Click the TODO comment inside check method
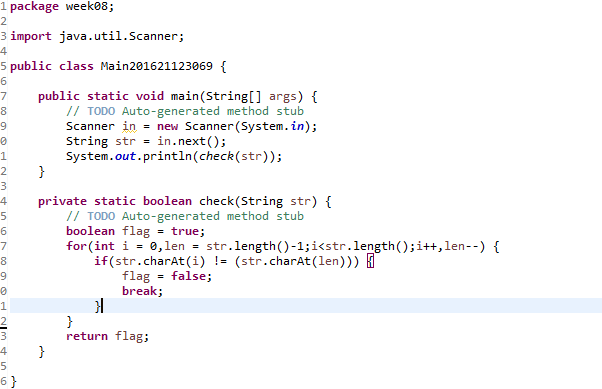Image resolution: width=602 pixels, height=389 pixels. pyautogui.click(x=185, y=216)
